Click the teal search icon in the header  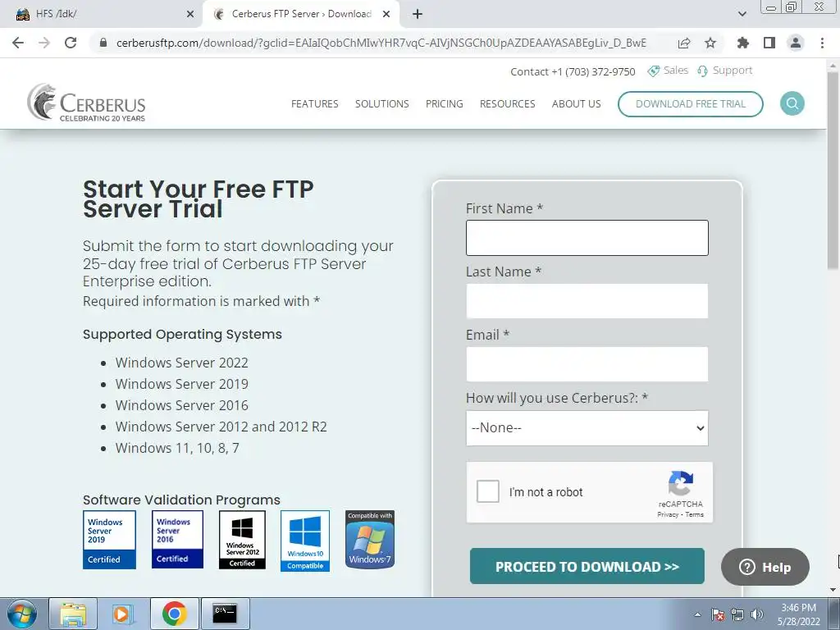792,103
